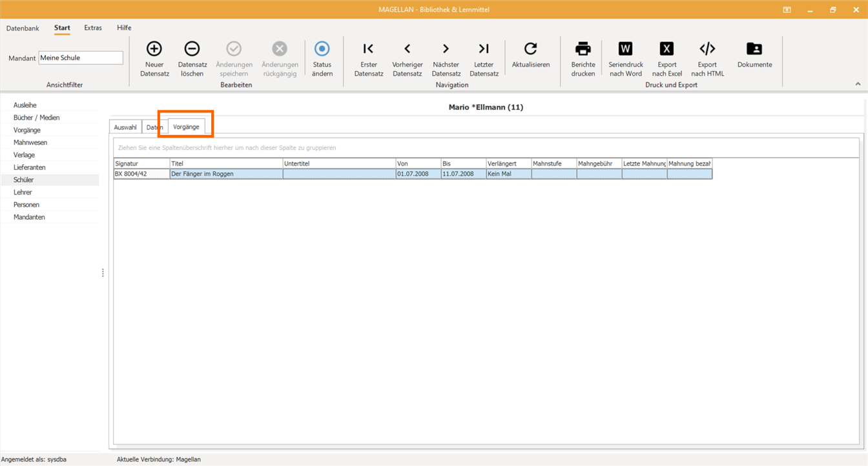Open the Dokumente folder icon

click(x=754, y=48)
